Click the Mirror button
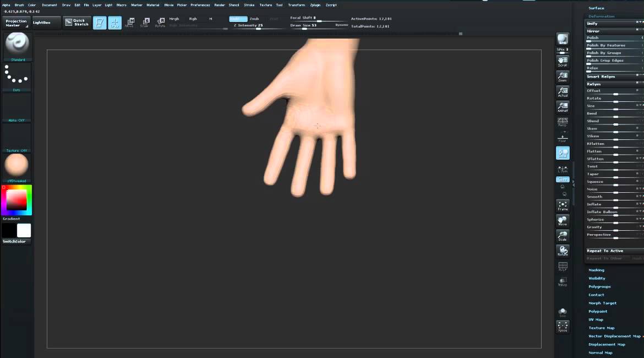 pos(615,31)
